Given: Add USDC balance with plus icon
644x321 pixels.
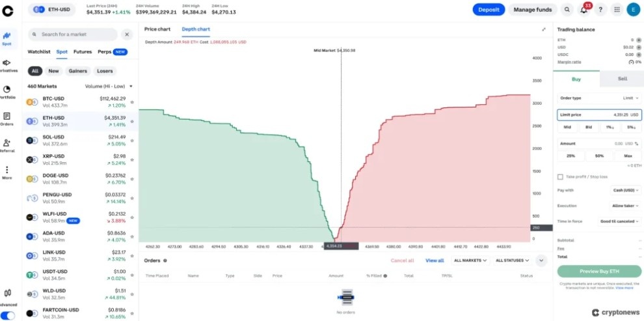Looking at the screenshot, I should click(639, 55).
